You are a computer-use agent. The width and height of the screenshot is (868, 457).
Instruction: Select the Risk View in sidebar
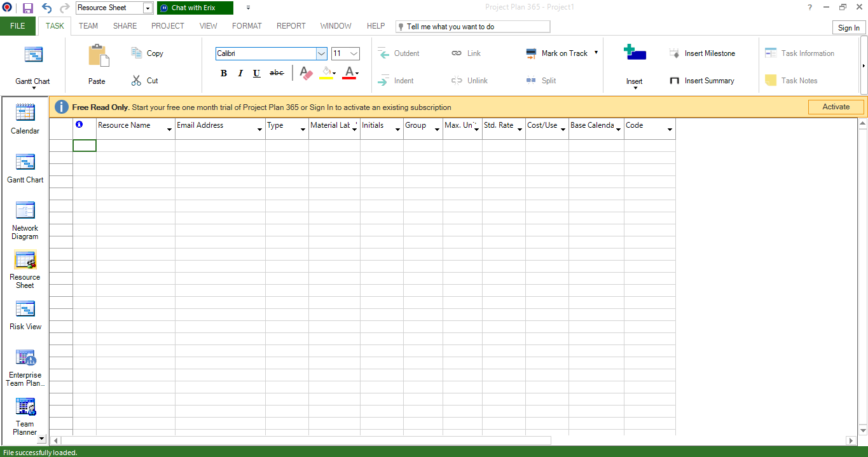click(x=25, y=313)
